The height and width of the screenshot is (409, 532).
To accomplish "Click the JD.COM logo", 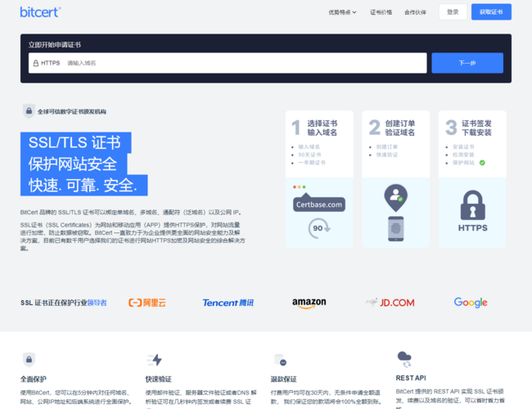I will point(390,303).
